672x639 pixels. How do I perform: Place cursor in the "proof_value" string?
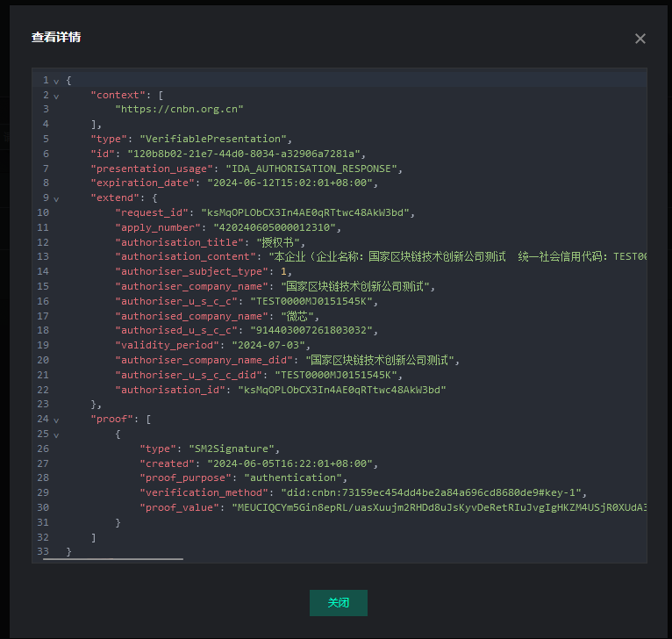coord(439,507)
